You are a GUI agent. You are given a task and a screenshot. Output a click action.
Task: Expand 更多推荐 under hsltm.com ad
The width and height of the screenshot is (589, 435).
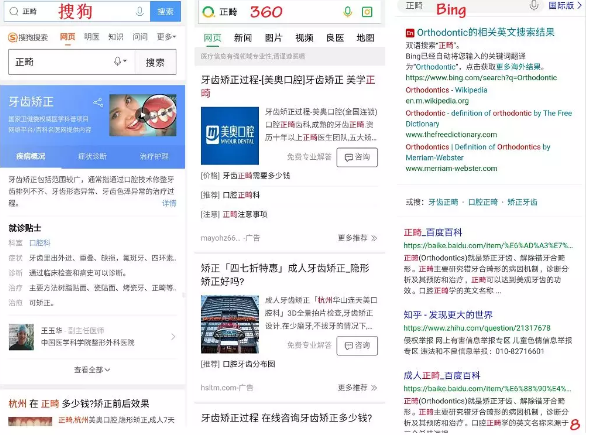pyautogui.click(x=358, y=387)
